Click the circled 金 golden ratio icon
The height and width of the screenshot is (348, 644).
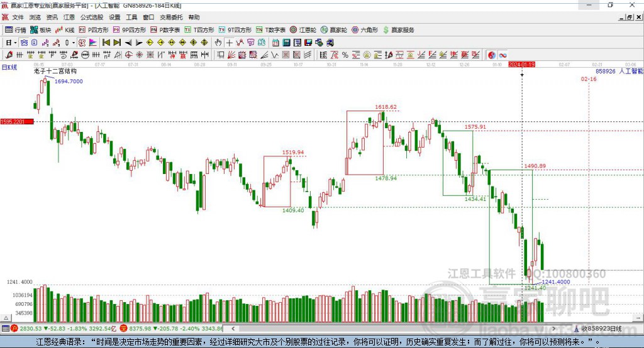point(367,55)
